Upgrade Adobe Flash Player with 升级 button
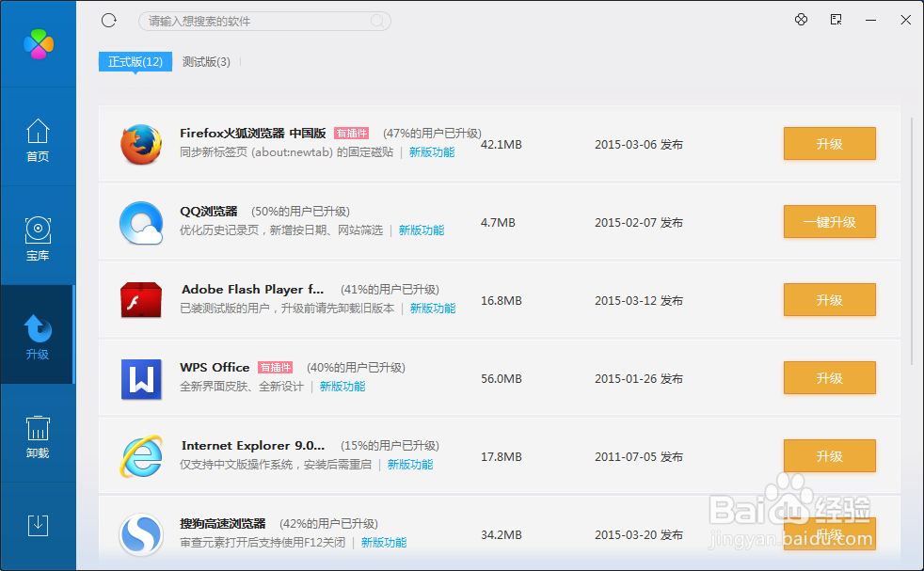The width and height of the screenshot is (924, 571). coord(829,300)
